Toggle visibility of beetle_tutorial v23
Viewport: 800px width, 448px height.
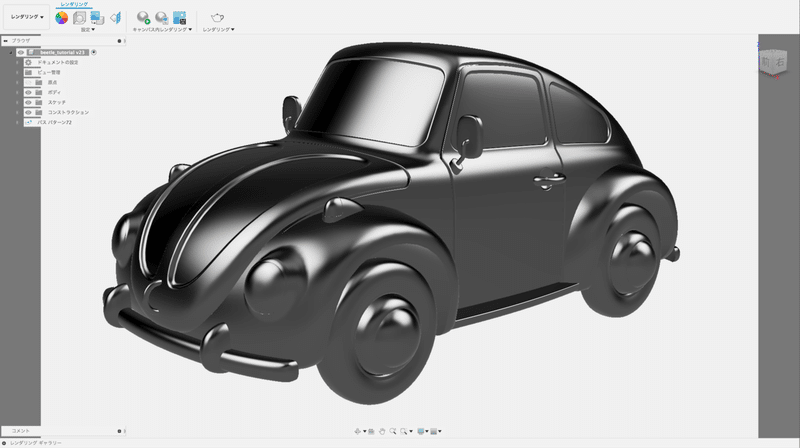[x=21, y=53]
